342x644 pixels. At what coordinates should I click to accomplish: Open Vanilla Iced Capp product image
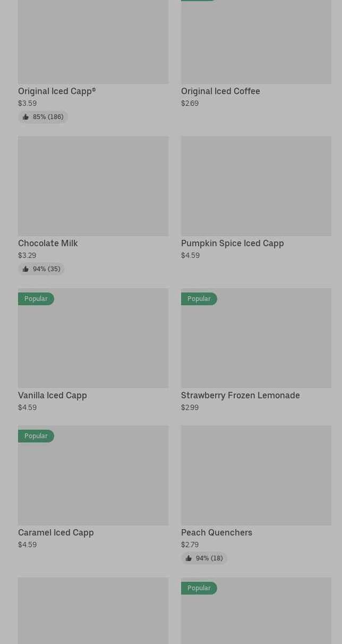tap(93, 343)
